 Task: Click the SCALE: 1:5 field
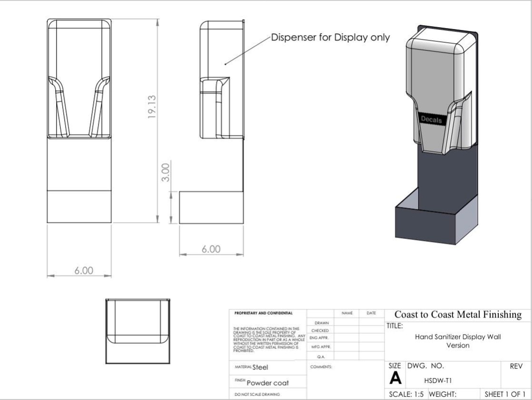click(x=406, y=394)
